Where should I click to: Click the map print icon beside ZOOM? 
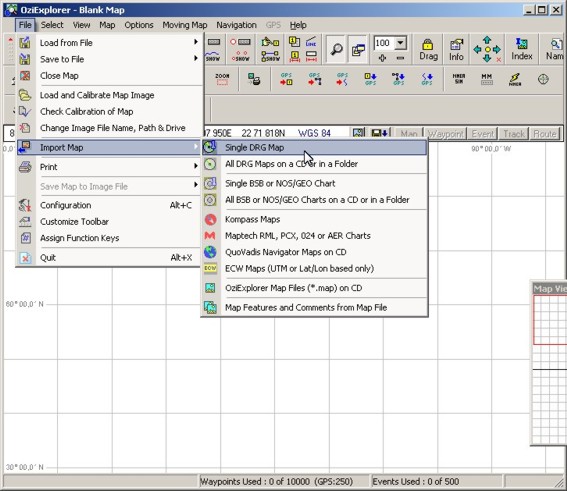pyautogui.click(x=254, y=79)
